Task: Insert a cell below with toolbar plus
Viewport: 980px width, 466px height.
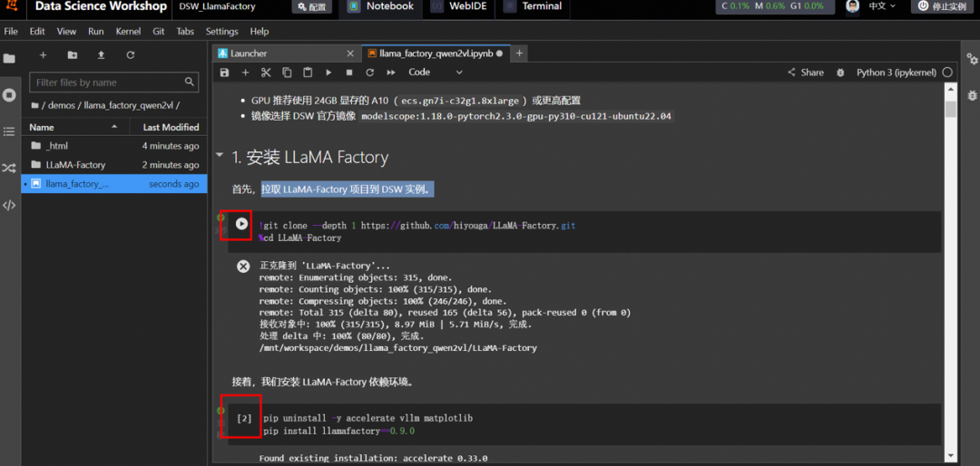Action: pyautogui.click(x=246, y=73)
